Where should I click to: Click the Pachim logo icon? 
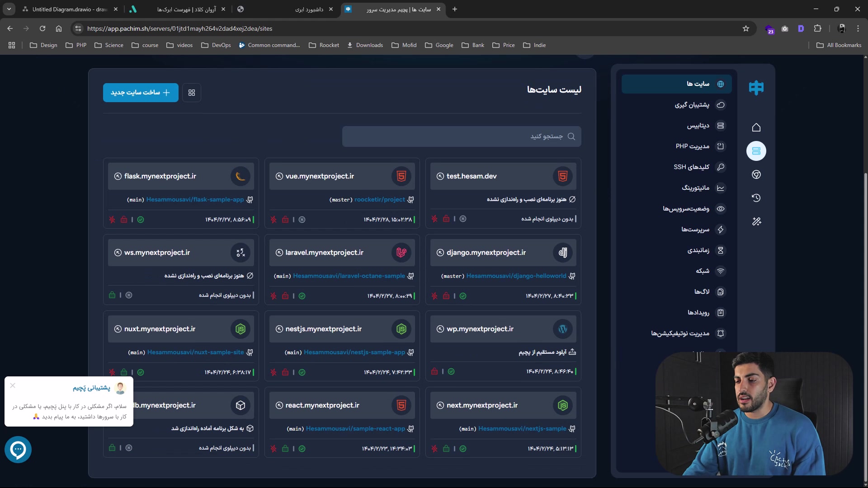point(756,87)
